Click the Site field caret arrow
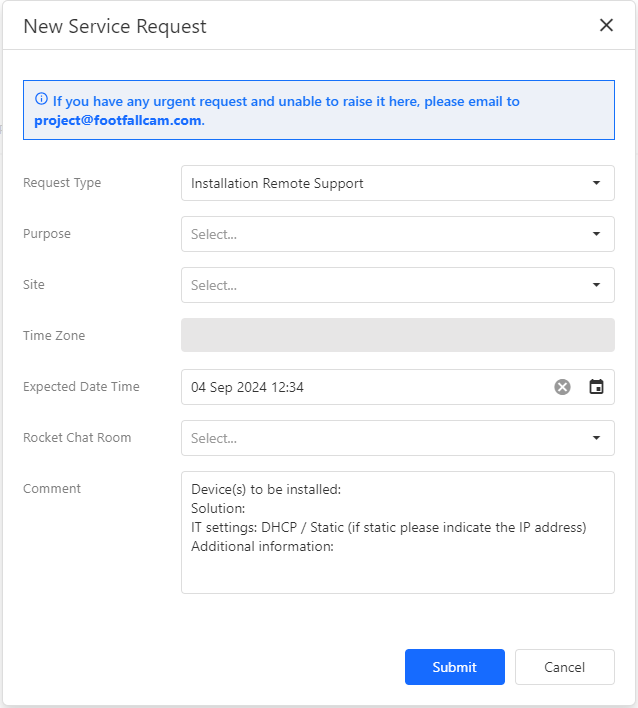 [x=596, y=285]
